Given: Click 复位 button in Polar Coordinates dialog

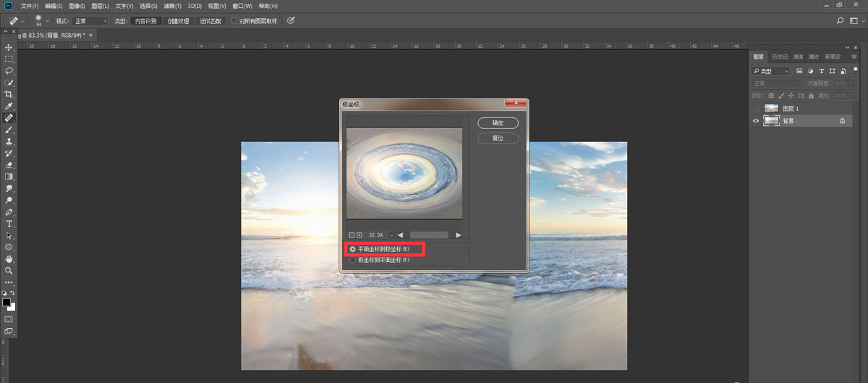Looking at the screenshot, I should (498, 138).
